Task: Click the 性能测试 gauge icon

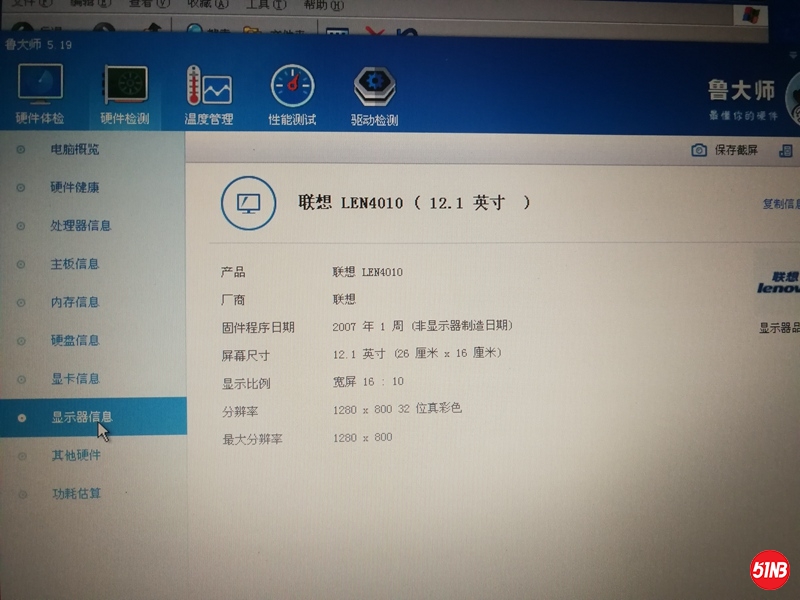Action: click(292, 90)
